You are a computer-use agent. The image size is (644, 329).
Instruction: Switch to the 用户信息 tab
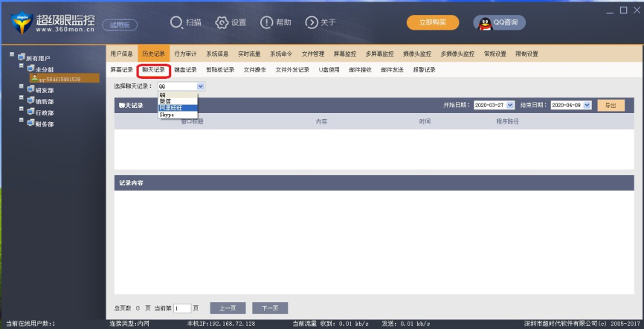(x=121, y=54)
